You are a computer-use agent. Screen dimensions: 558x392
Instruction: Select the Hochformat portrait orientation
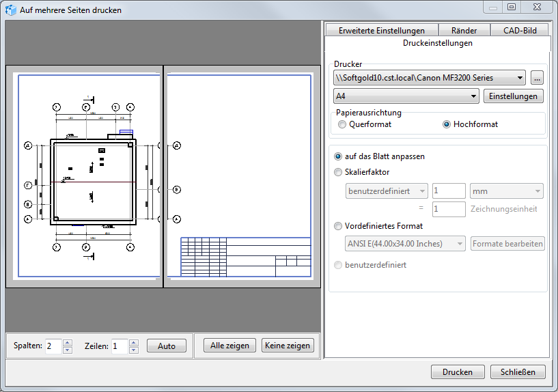click(447, 124)
